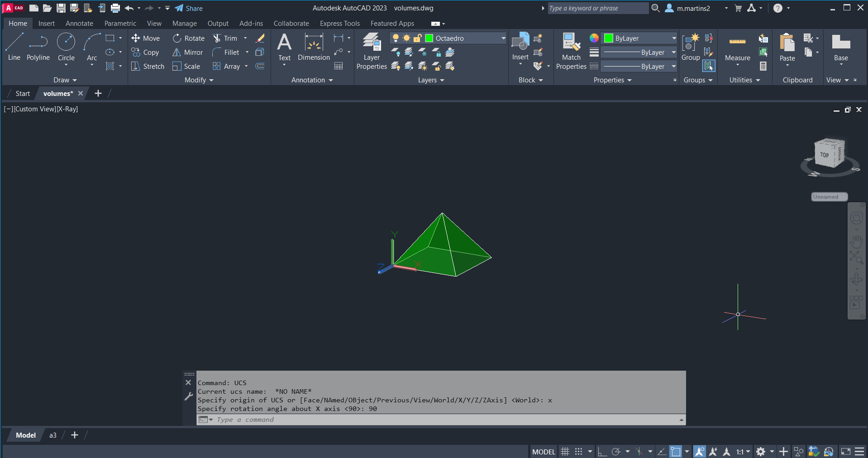This screenshot has height=458, width=868.
Task: Switch to the Annotate ribbon tab
Action: pos(79,24)
